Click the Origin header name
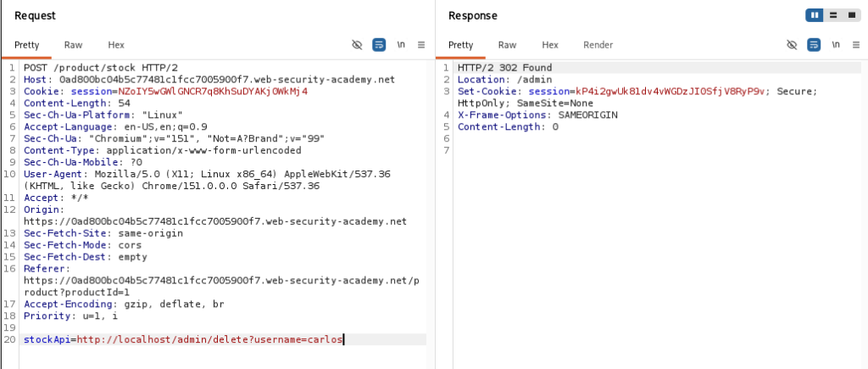 (x=44, y=210)
